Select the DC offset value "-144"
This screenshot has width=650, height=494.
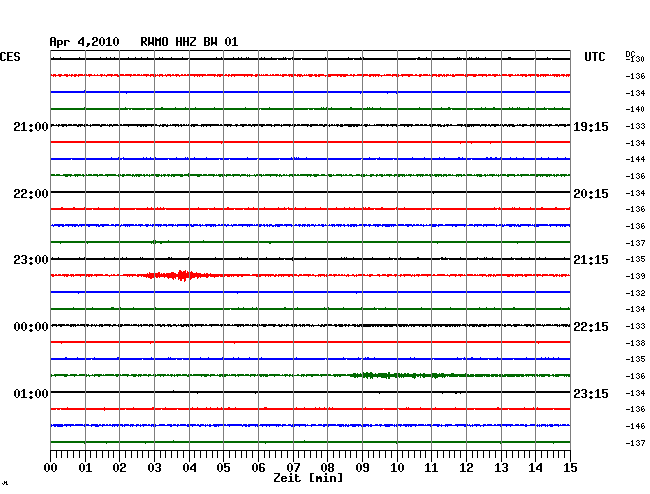pyautogui.click(x=635, y=159)
